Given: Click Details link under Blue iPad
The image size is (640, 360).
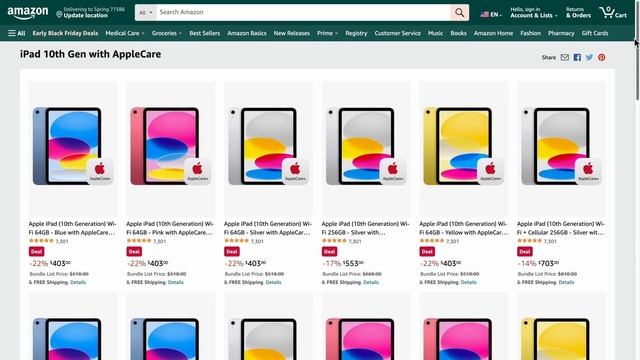Looking at the screenshot, I should click(78, 282).
